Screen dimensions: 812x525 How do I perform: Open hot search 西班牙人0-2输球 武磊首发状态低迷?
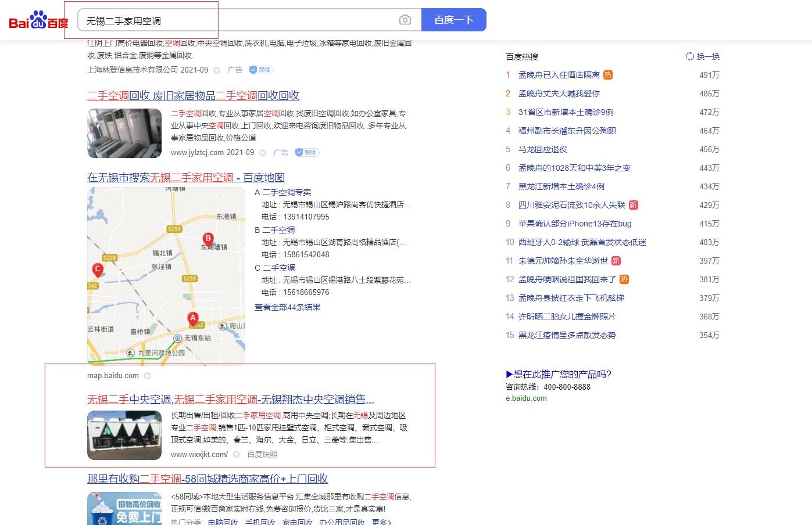coord(582,242)
